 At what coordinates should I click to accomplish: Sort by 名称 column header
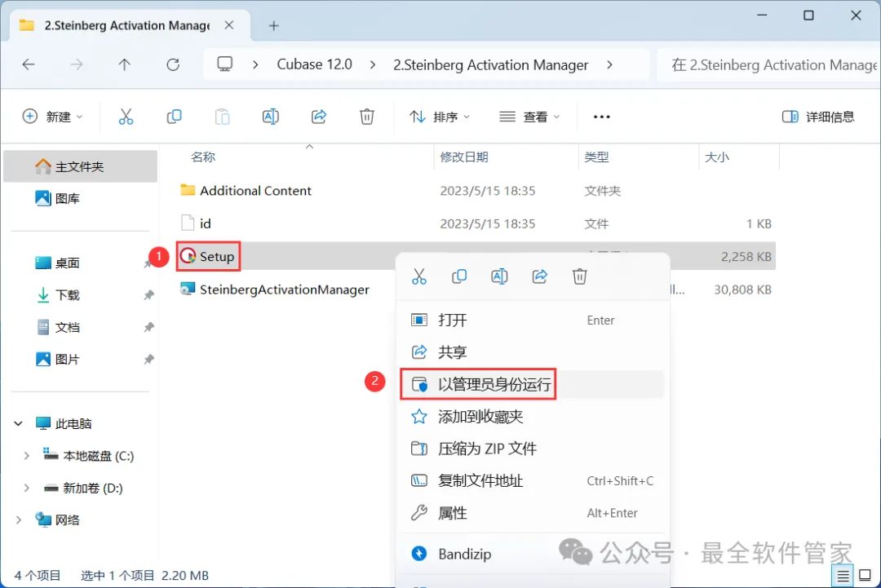coord(203,157)
